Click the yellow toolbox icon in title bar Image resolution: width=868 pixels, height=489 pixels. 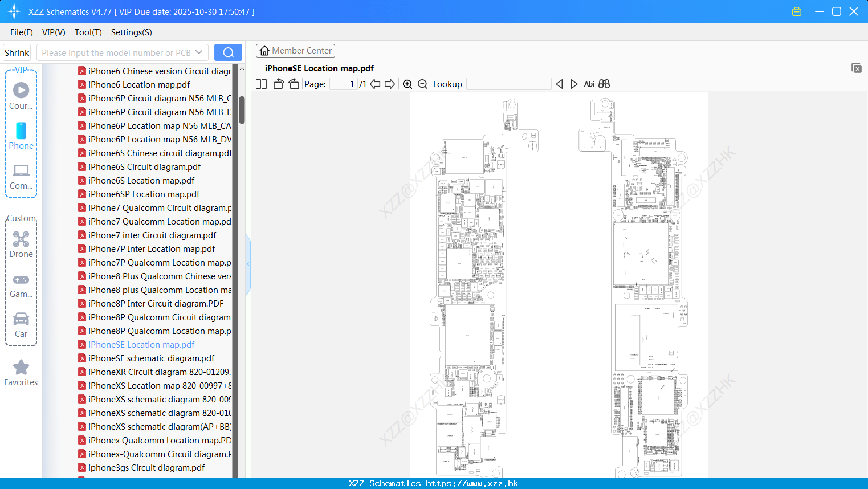click(x=797, y=11)
